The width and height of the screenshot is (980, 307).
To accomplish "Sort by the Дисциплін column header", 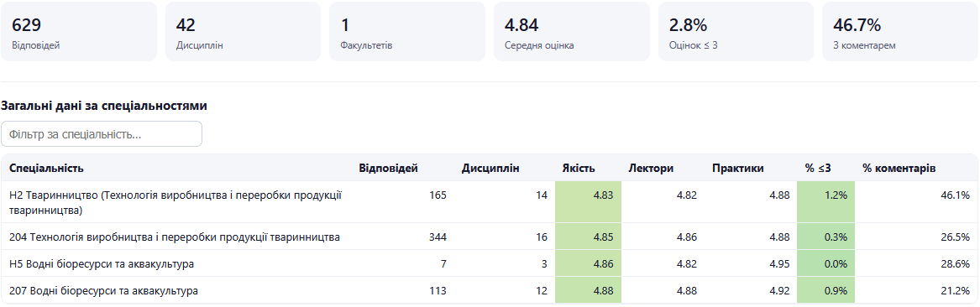I will click(490, 168).
